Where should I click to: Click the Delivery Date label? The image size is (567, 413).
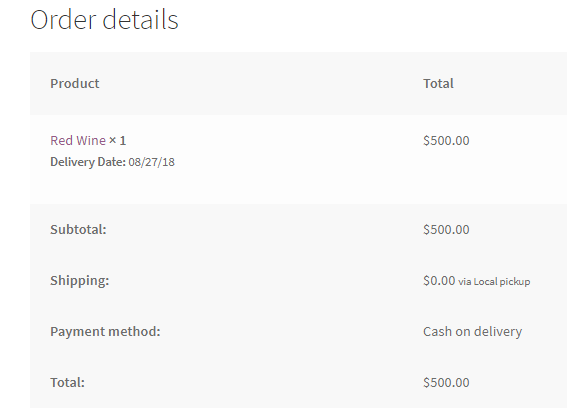88,162
